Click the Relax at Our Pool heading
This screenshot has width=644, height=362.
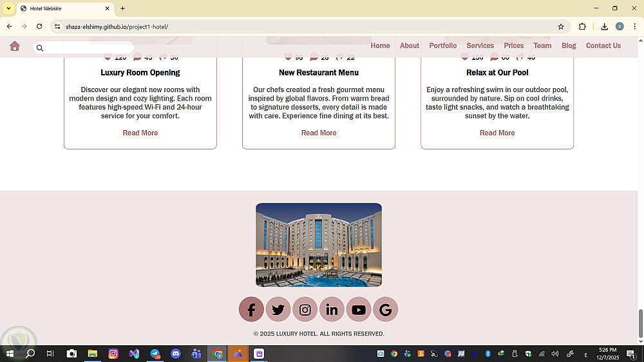point(497,73)
